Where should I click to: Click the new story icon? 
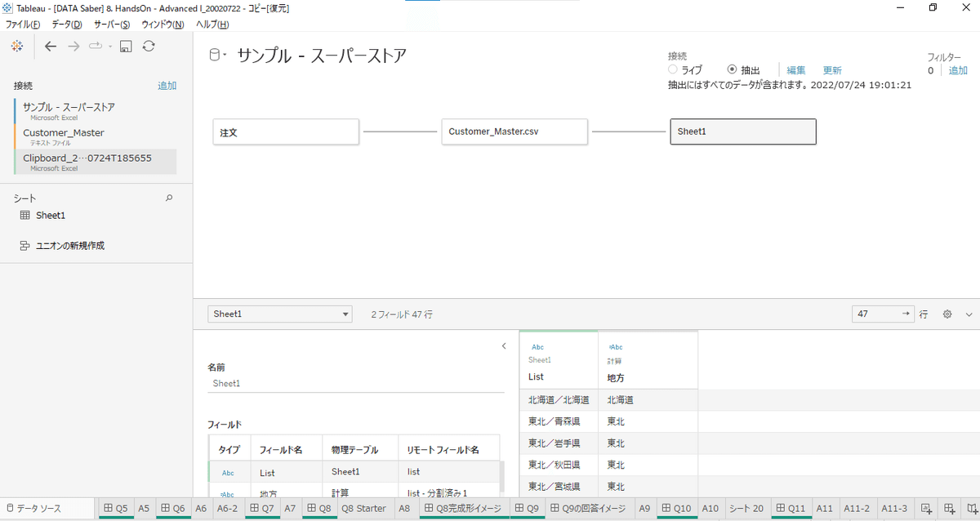[972, 508]
